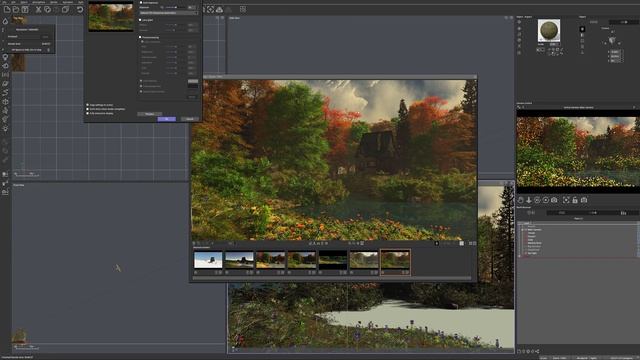Click the Cut scissors icon

pos(38,9)
